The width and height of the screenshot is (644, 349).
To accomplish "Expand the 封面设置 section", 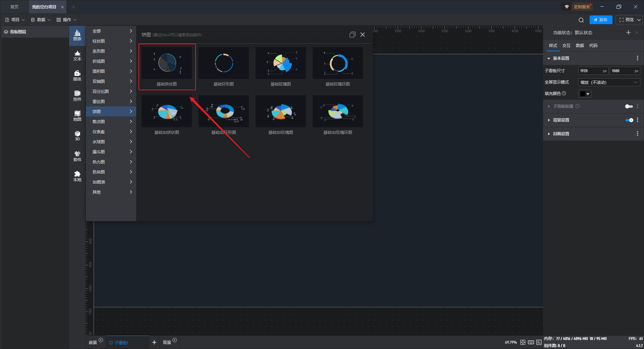I will [549, 134].
